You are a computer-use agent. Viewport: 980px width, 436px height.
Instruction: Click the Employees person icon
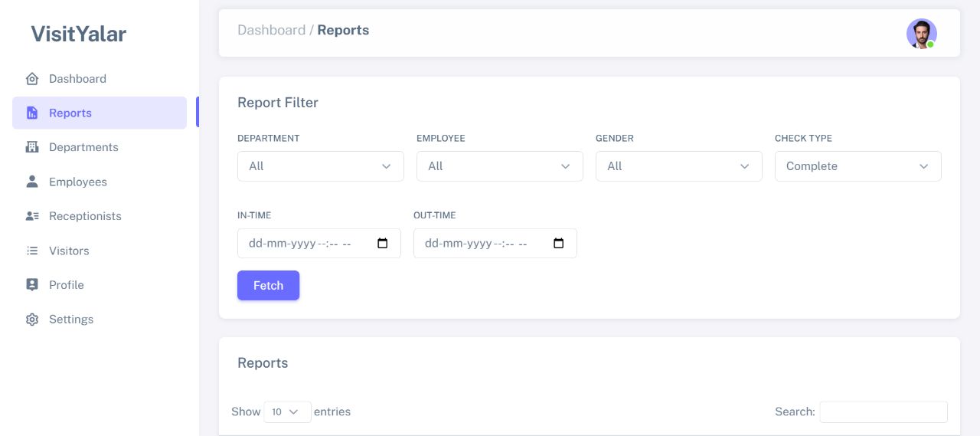32,182
